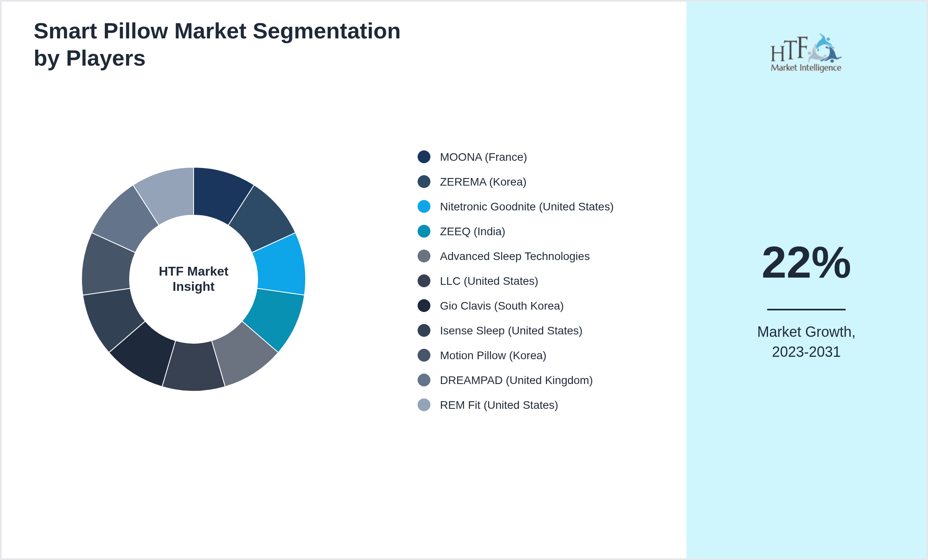Select the Motion Pillow (Korea) label
The height and width of the screenshot is (560, 928).
[x=493, y=356]
